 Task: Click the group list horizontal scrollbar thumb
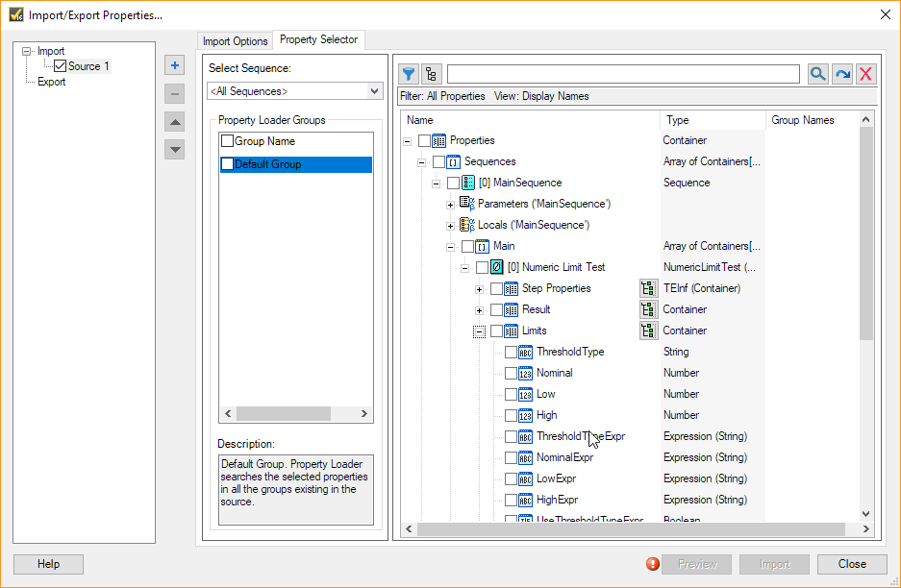pos(284,413)
